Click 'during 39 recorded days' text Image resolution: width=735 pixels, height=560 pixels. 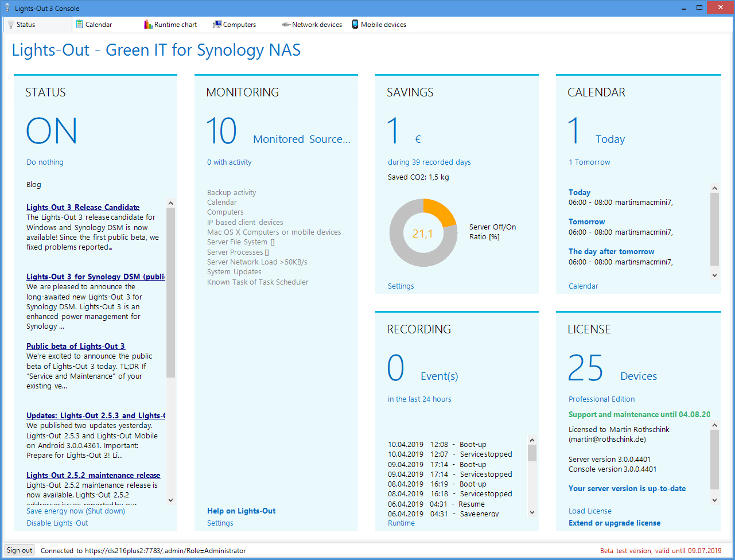[429, 162]
